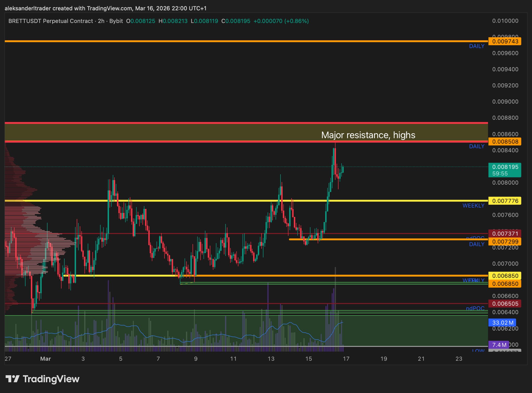Image resolution: width=532 pixels, height=393 pixels.
Task: Click the dark red 0.007371 price tag
Action: [x=505, y=234]
